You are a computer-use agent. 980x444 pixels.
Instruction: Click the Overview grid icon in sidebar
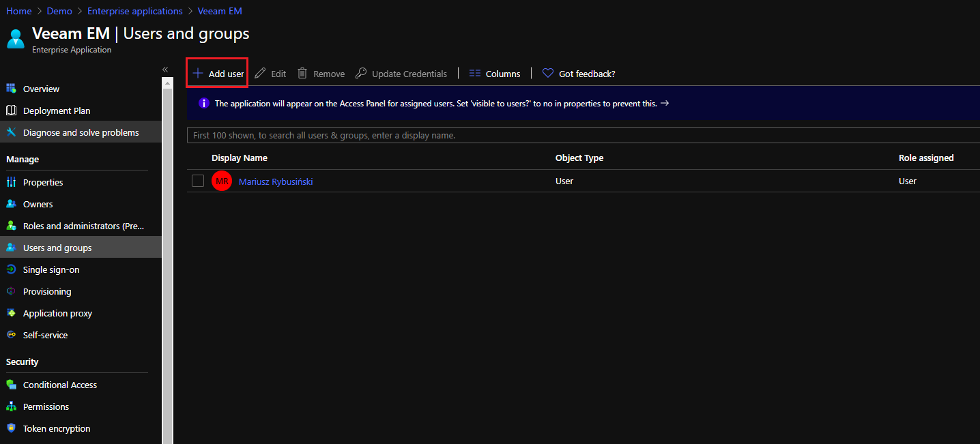pyautogui.click(x=11, y=89)
